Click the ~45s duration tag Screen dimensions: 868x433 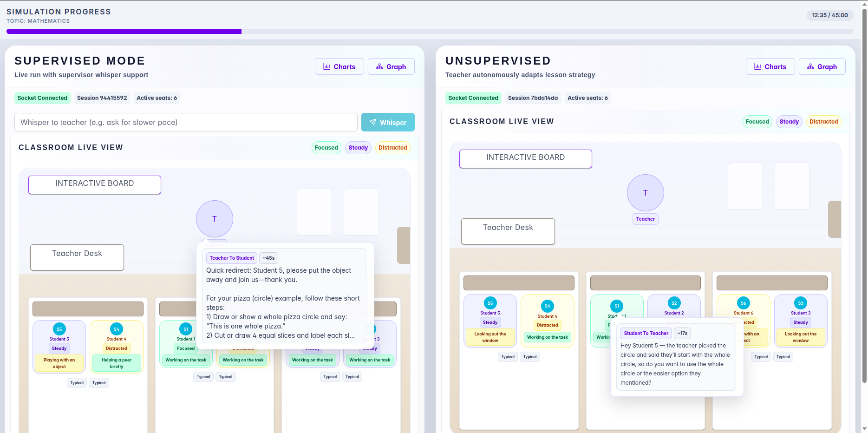pos(268,258)
